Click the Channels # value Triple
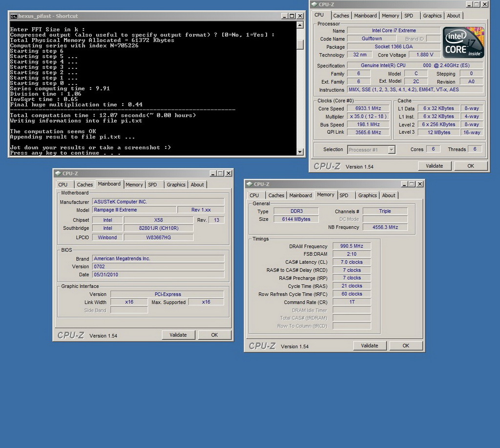500x448 pixels. [385, 211]
